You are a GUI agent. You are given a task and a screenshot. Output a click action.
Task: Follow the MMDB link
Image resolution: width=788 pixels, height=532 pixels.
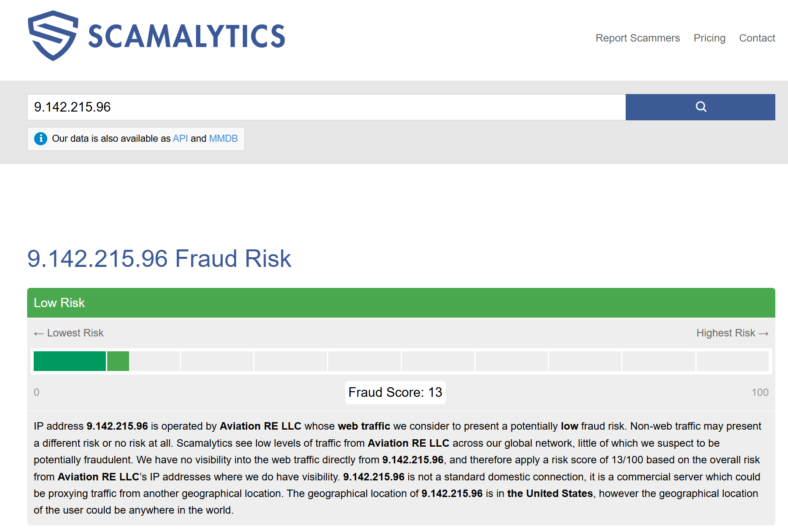(223, 139)
